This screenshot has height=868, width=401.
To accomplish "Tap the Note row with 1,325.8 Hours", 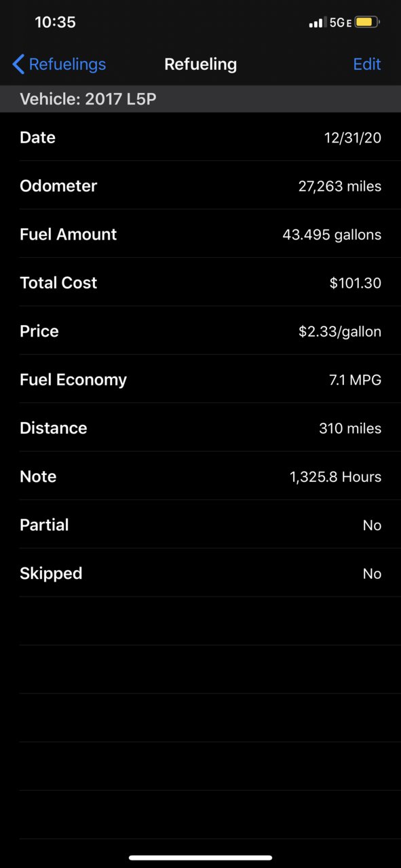I will (x=200, y=476).
